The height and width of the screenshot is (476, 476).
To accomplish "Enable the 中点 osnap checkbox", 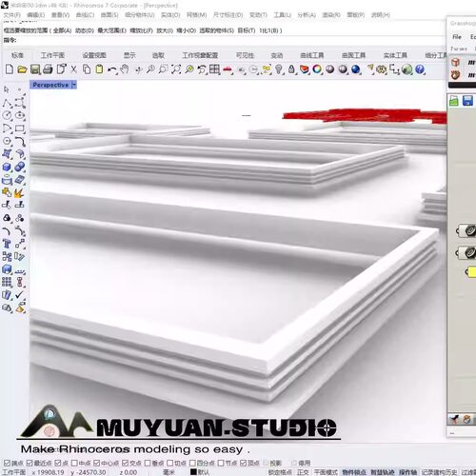I will tap(74, 463).
